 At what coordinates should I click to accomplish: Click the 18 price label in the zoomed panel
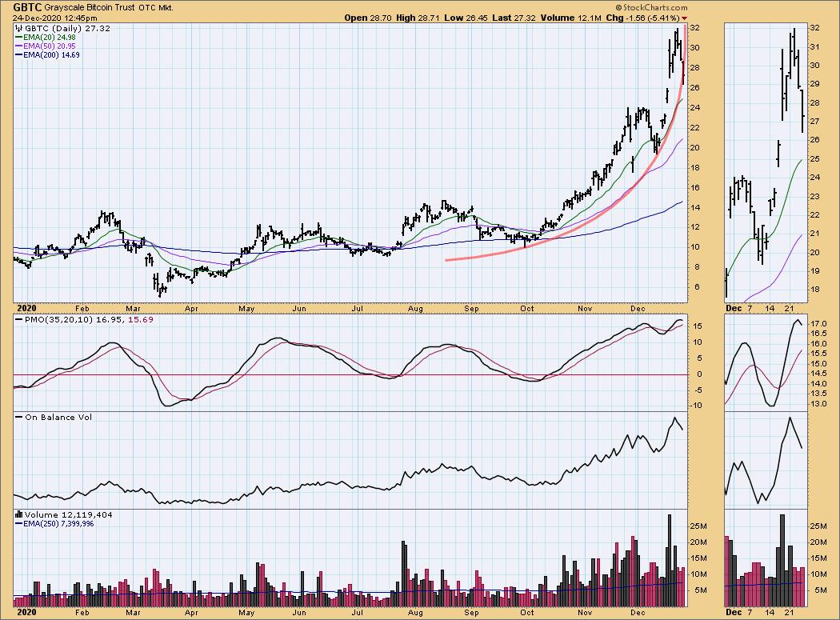(814, 290)
